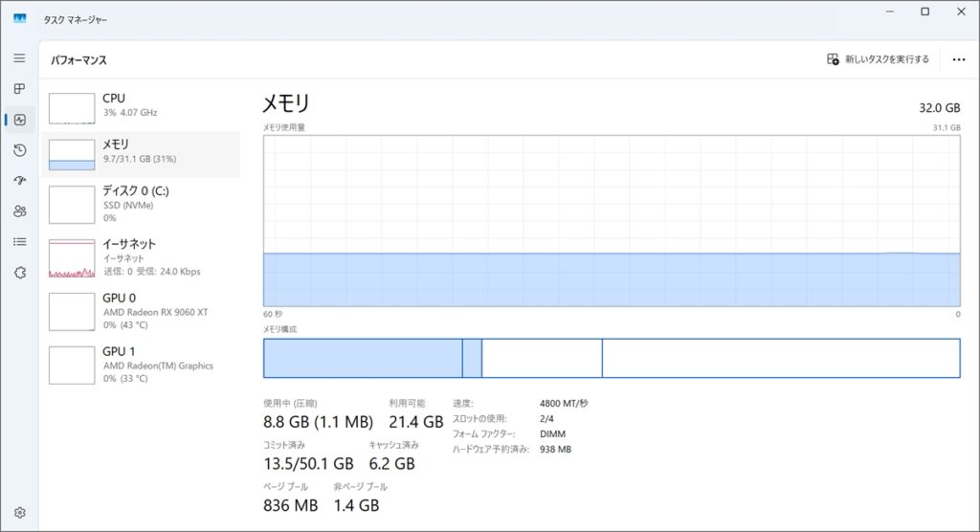Open the three-dot more options menu
This screenshot has width=980, height=532.
(x=959, y=59)
